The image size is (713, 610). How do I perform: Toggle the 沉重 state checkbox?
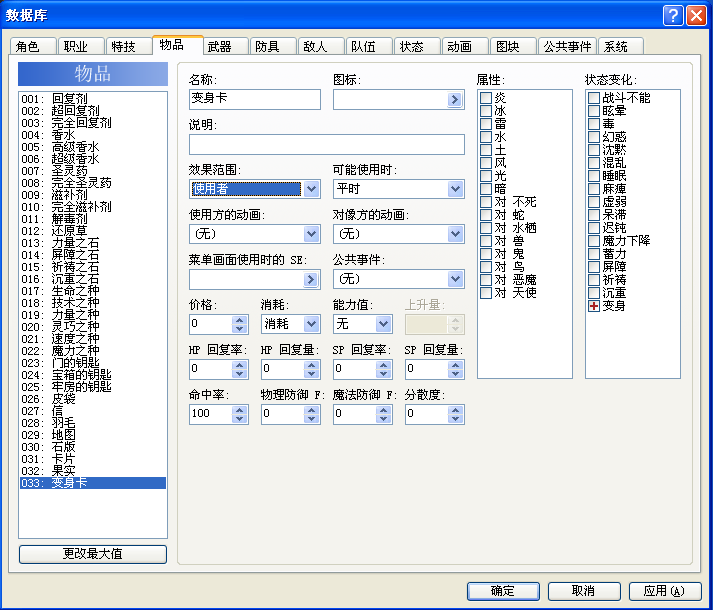tap(594, 292)
